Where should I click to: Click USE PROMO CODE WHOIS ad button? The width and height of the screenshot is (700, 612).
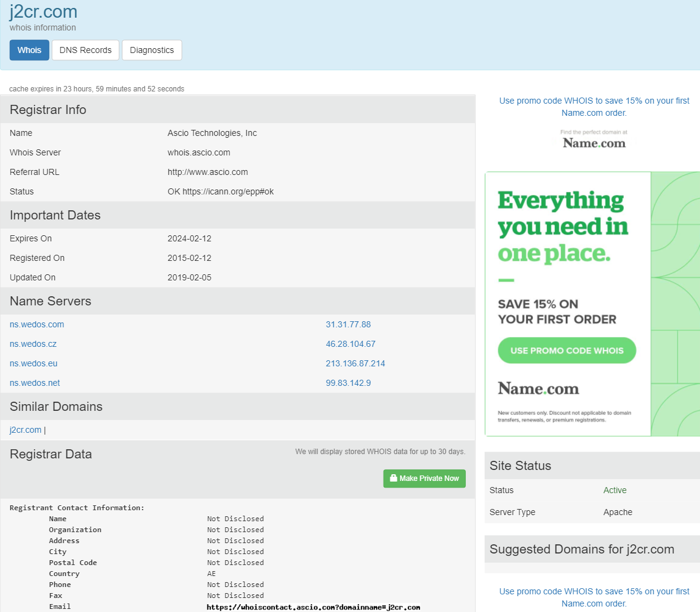567,350
